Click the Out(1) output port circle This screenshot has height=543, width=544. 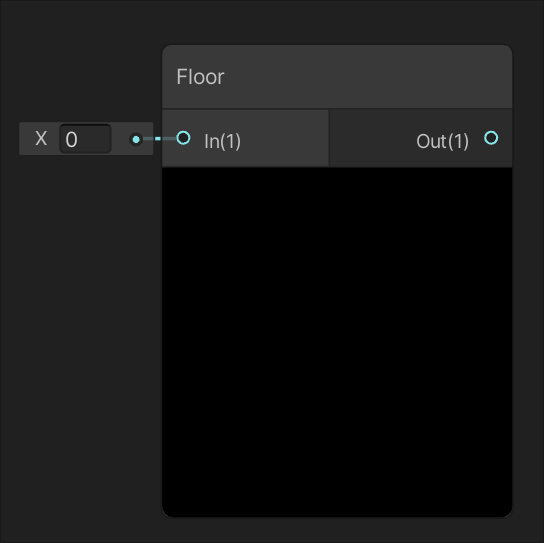point(491,138)
